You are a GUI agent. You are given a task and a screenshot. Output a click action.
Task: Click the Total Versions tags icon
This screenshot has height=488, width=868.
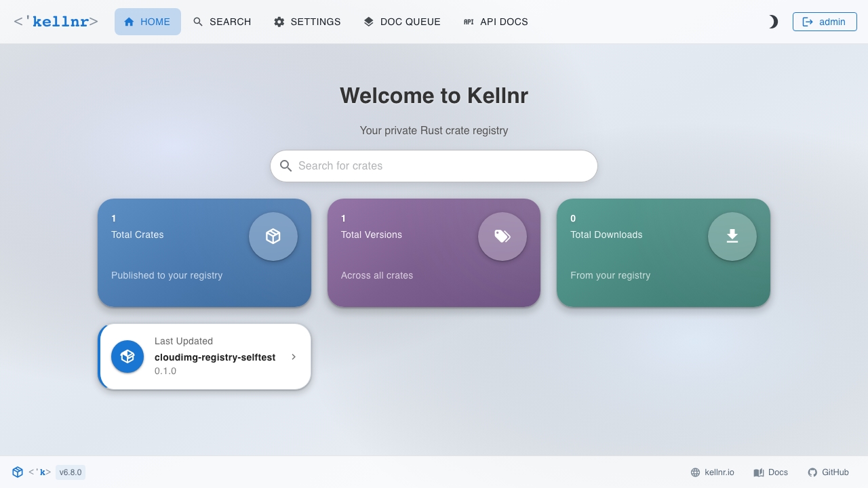tap(502, 237)
